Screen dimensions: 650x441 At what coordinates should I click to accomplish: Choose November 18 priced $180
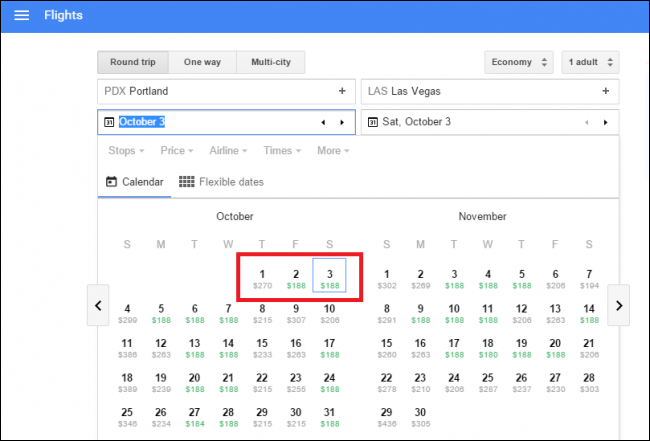488,348
